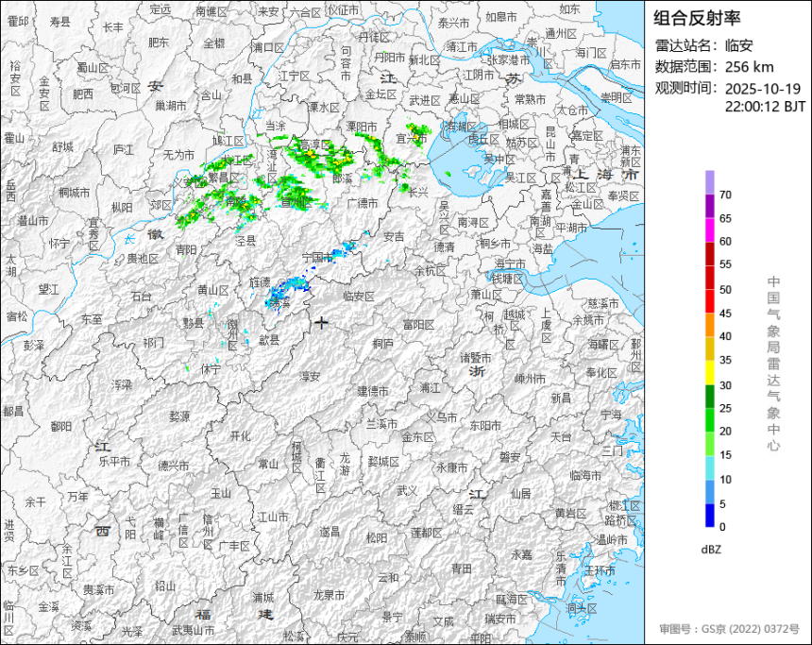Click the 临安区 label on map

(x=359, y=297)
